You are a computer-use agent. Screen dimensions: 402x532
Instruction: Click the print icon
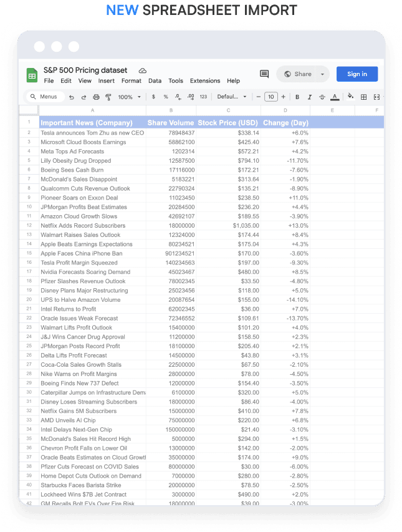[96, 97]
